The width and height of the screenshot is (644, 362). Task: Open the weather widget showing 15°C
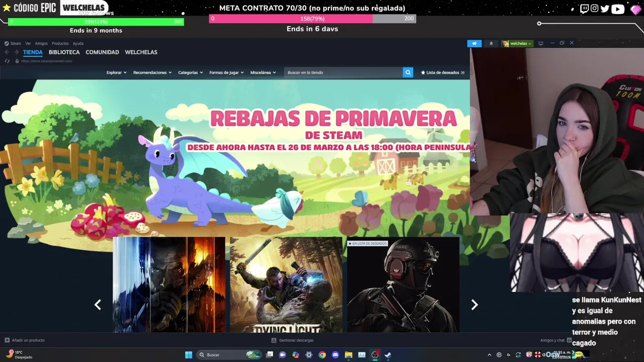[x=20, y=354]
